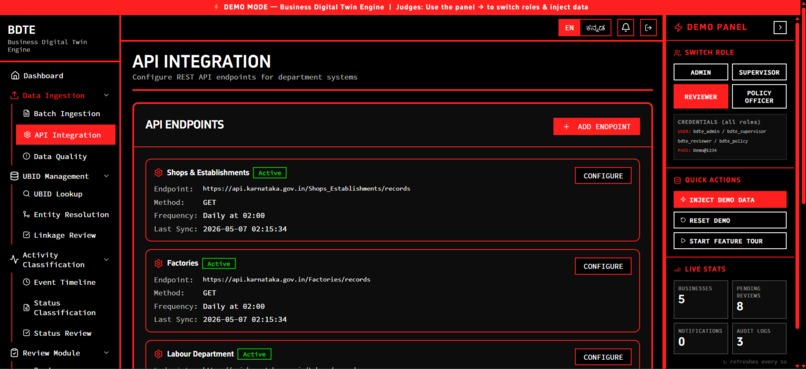Viewport: 806px width, 369px height.
Task: Click the API Integration gear icon
Action: (27, 135)
